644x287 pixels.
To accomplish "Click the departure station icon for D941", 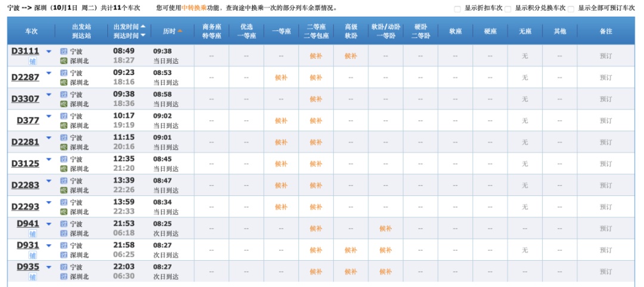I will pos(64,224).
